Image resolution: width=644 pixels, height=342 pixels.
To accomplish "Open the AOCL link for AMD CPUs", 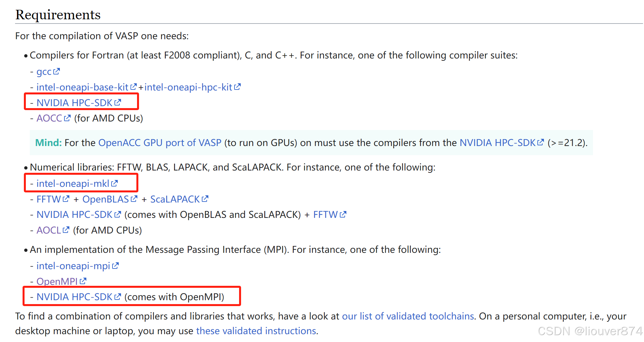I will (x=48, y=230).
